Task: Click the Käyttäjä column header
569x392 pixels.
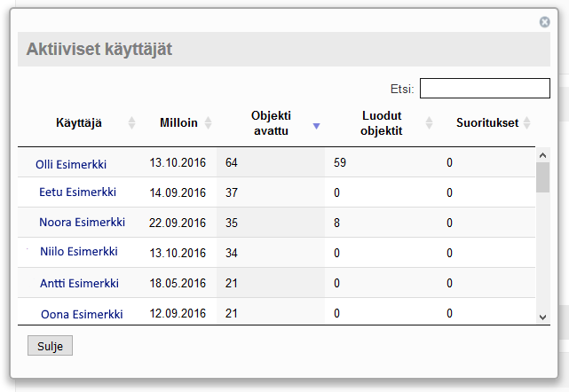Action: (79, 123)
